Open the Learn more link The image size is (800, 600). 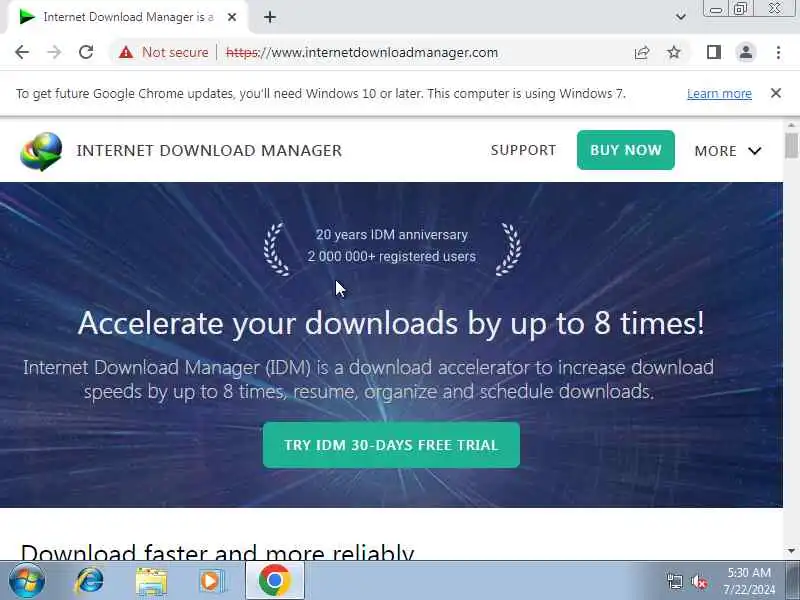[x=719, y=94]
